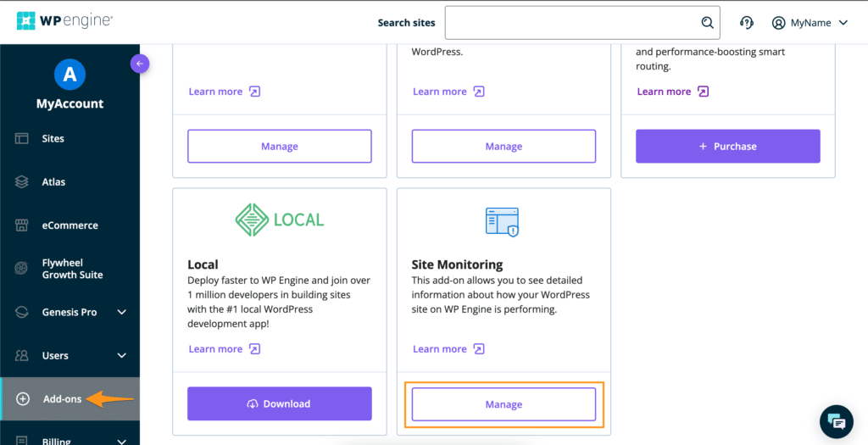Click the search magnifier icon
The image size is (868, 445).
pos(707,23)
